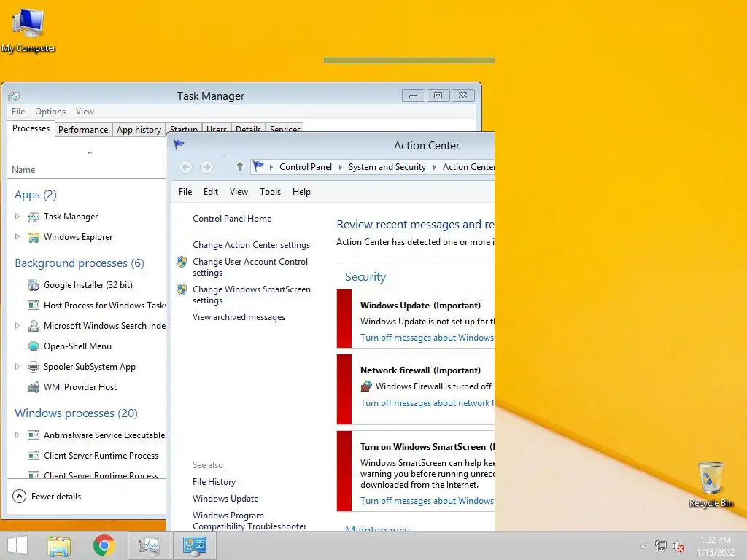Open Control Panel breadcrumb dropdown arrow
Viewport: 747px width, 560px height.
(x=340, y=167)
